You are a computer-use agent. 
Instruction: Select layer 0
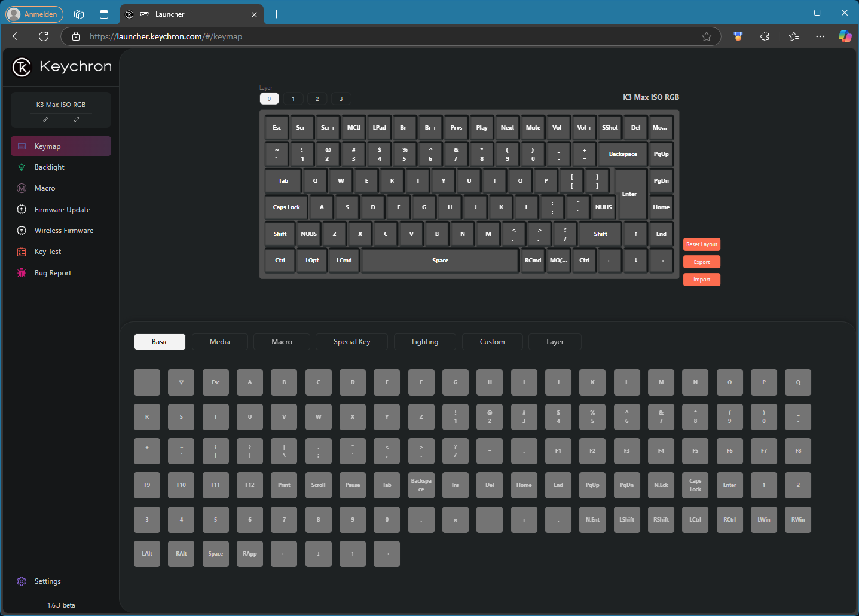coord(269,99)
